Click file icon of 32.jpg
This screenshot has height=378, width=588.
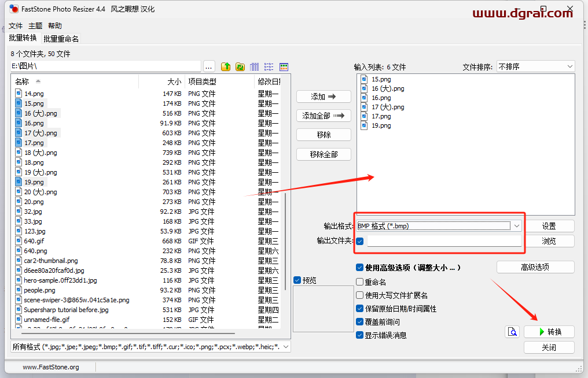pyautogui.click(x=19, y=212)
